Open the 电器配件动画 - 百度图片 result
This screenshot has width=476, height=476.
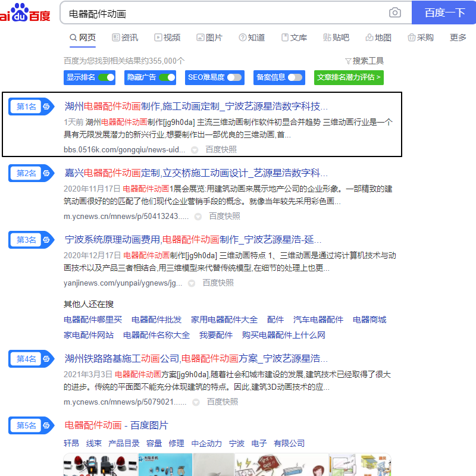(116, 425)
